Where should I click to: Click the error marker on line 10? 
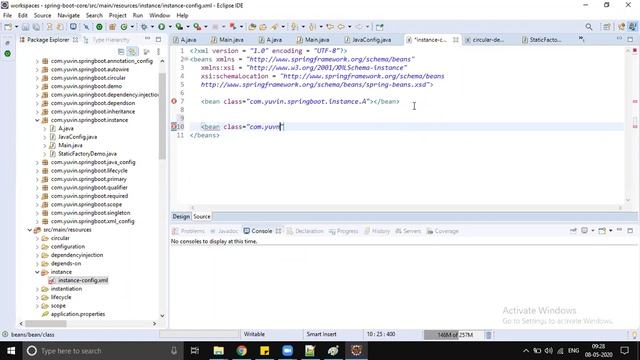(174, 127)
